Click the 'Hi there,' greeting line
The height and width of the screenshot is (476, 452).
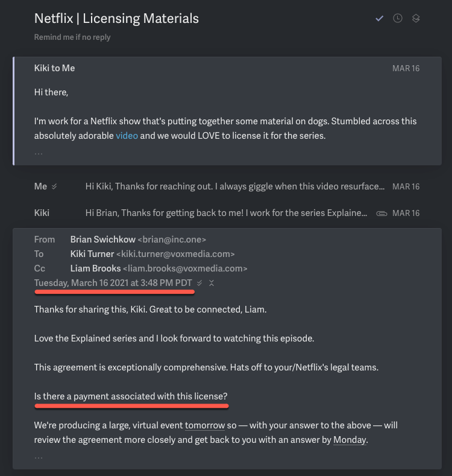(x=51, y=92)
